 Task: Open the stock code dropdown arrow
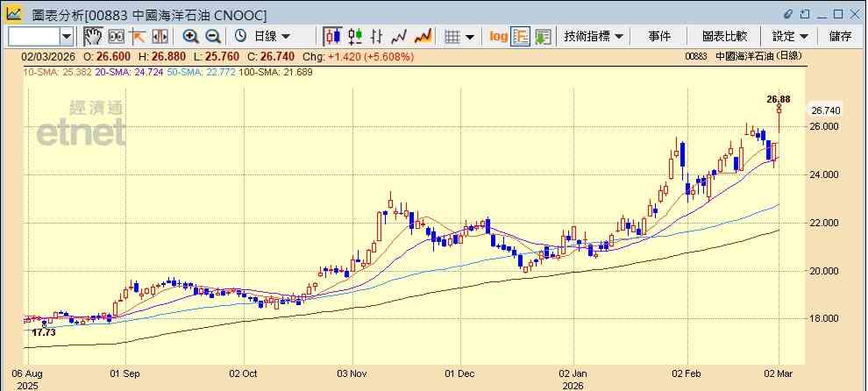(x=67, y=37)
